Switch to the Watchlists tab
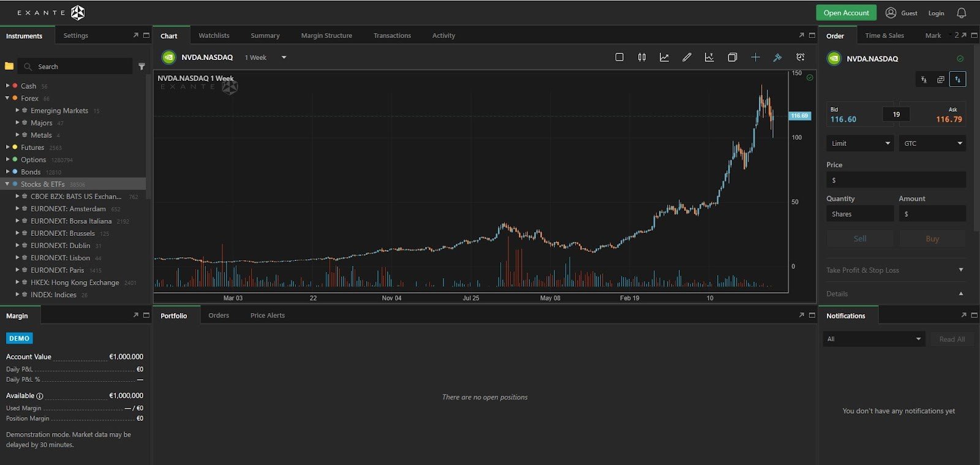The image size is (980, 465). [214, 36]
